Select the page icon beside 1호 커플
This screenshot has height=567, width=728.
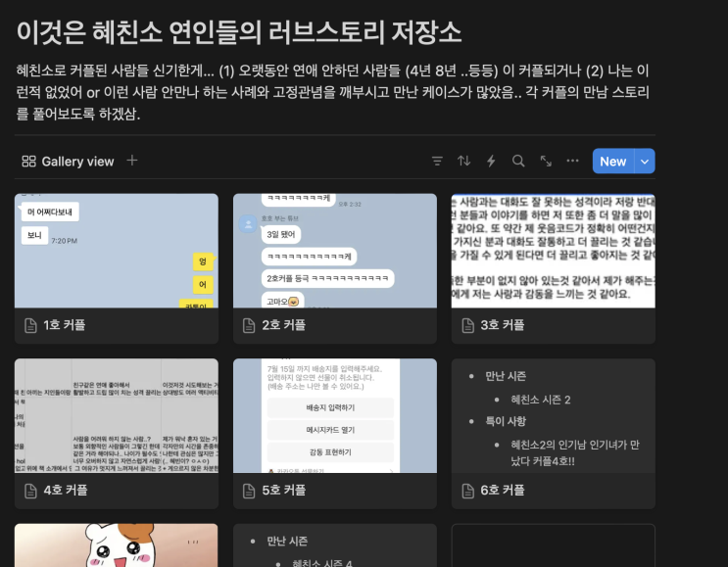click(30, 325)
